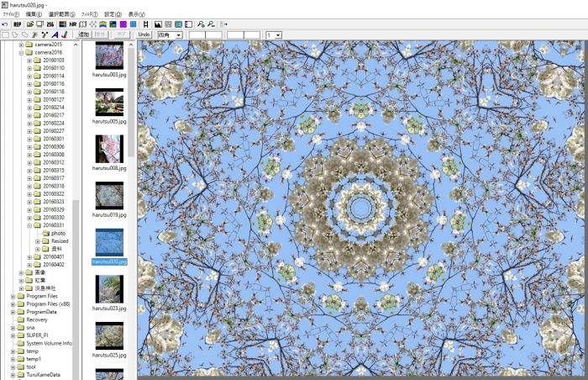Click the undo arrow icon in toolbar
588x380 pixels.
[5, 24]
